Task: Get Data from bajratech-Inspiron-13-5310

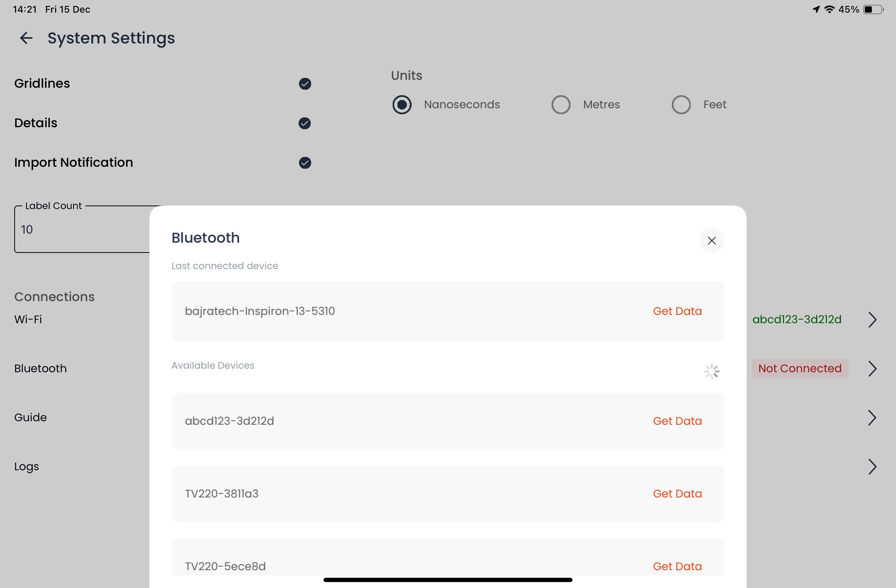Action: [677, 311]
